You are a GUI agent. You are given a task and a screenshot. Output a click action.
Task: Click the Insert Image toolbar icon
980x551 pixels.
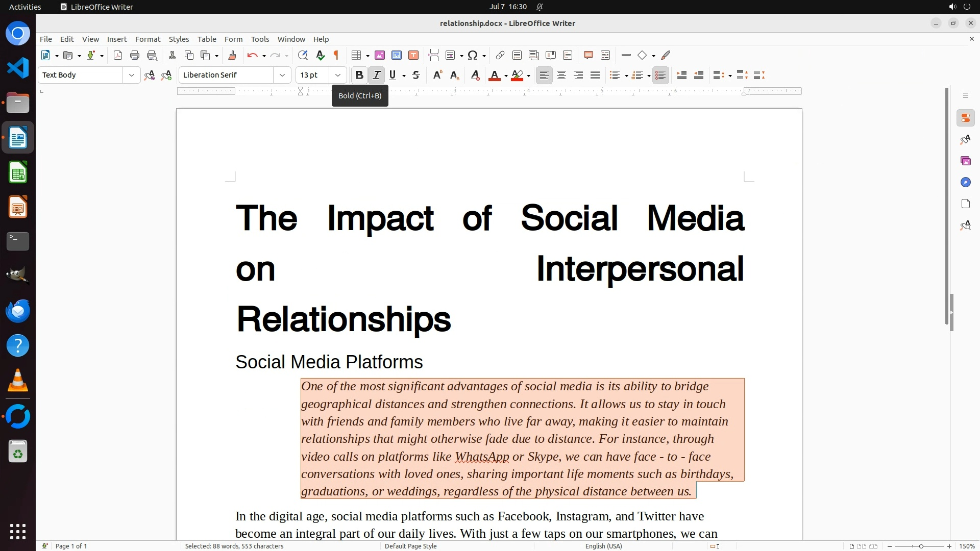pyautogui.click(x=379, y=55)
